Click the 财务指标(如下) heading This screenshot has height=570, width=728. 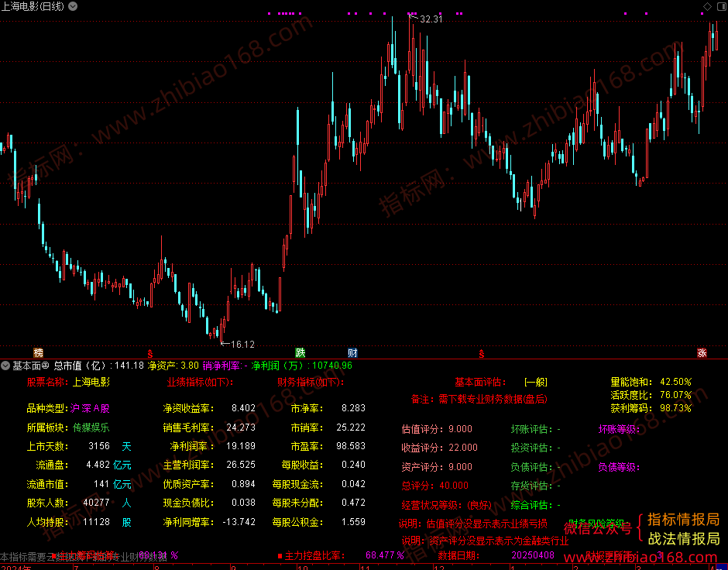pyautogui.click(x=311, y=382)
